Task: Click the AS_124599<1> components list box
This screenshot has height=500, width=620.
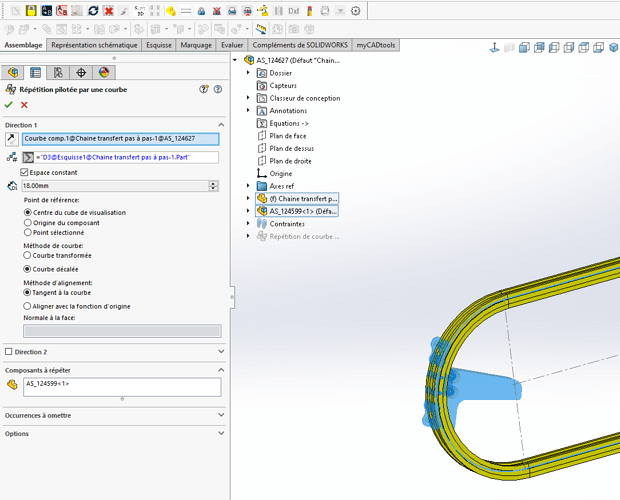Action: 122,387
